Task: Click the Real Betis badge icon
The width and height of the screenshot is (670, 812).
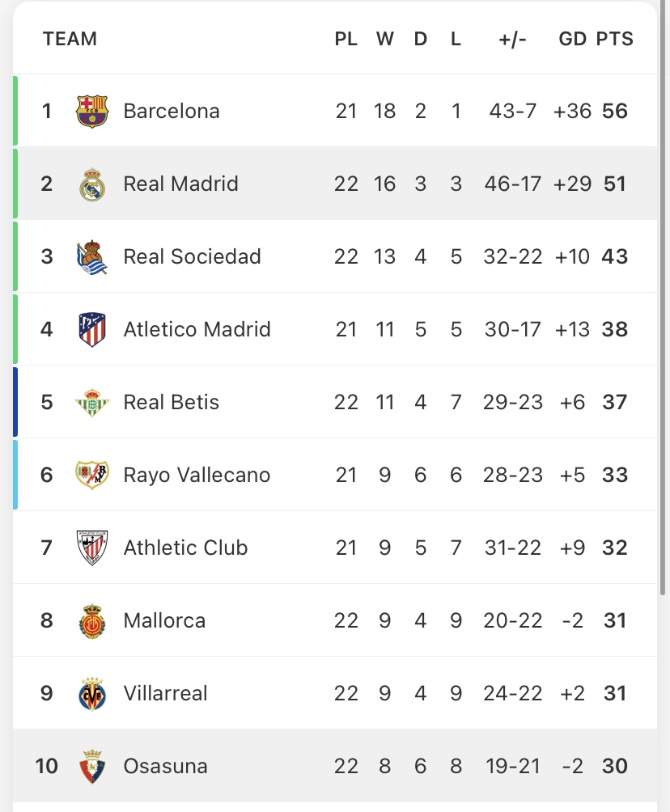Action: 91,403
